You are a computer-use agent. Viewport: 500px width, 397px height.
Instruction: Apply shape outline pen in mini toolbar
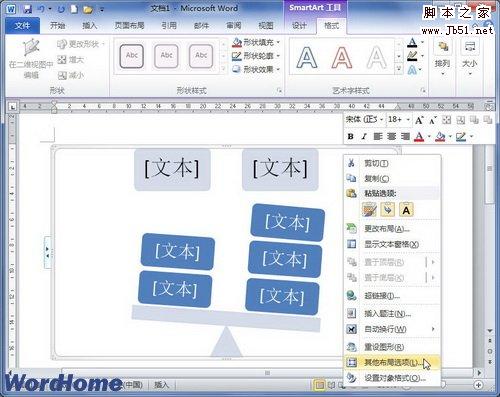click(x=461, y=137)
